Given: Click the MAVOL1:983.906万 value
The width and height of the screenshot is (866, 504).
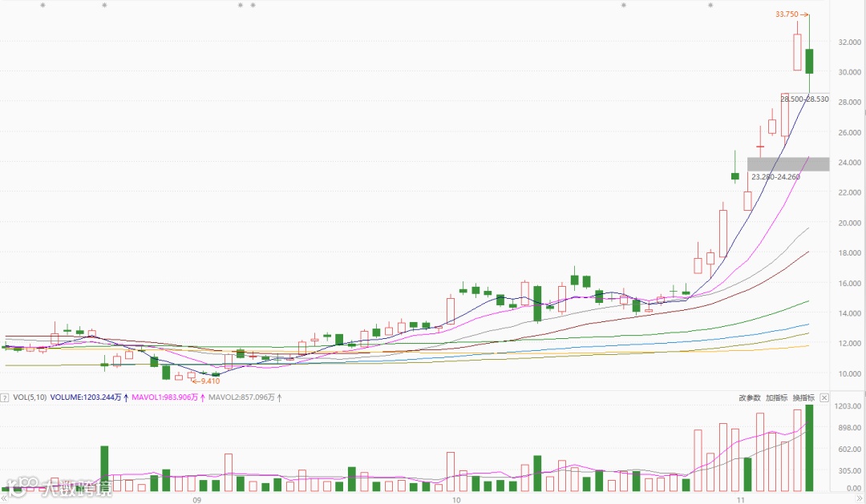Looking at the screenshot, I should pyautogui.click(x=164, y=397).
